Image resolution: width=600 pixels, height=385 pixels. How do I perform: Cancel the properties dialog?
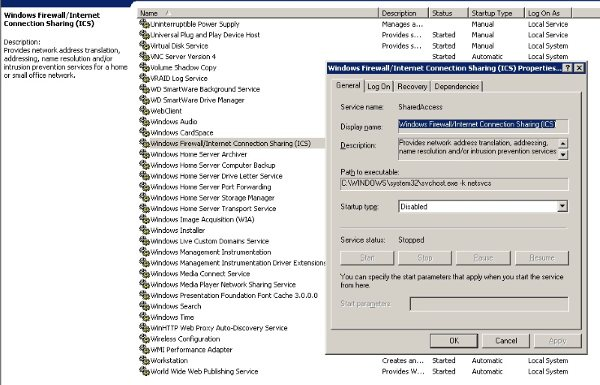[x=506, y=341]
